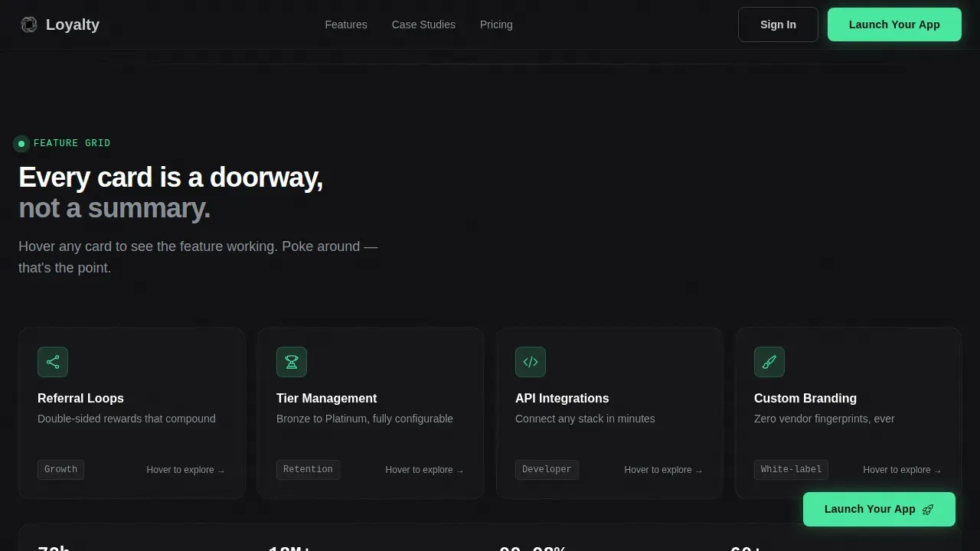
Task: Open the Pricing nav item
Action: (x=496, y=24)
